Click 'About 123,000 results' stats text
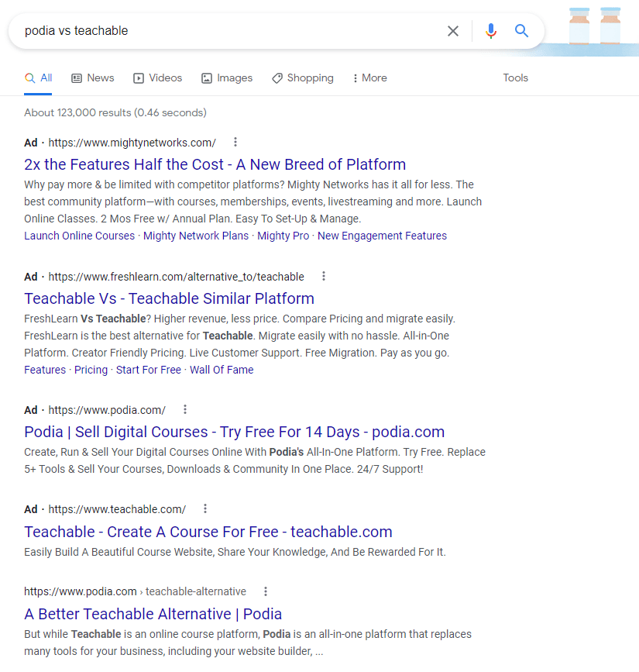 tap(115, 112)
